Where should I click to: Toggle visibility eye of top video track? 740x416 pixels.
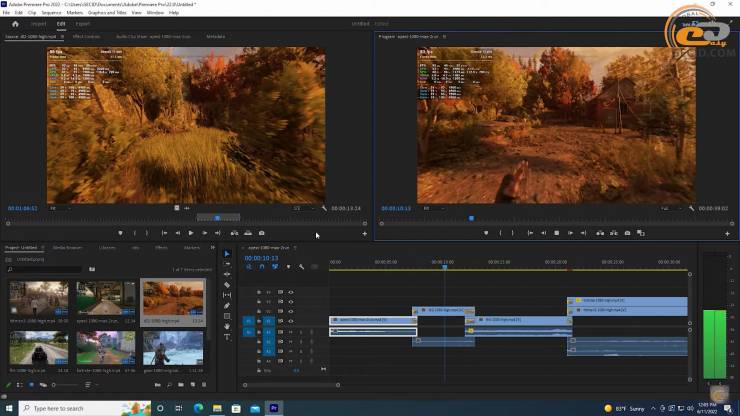tap(291, 292)
